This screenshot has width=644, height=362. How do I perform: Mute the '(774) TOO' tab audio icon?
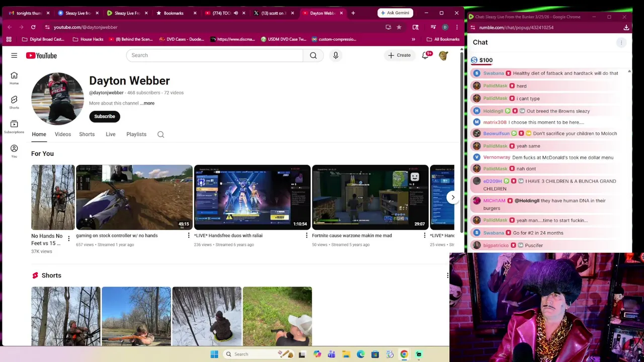click(235, 13)
